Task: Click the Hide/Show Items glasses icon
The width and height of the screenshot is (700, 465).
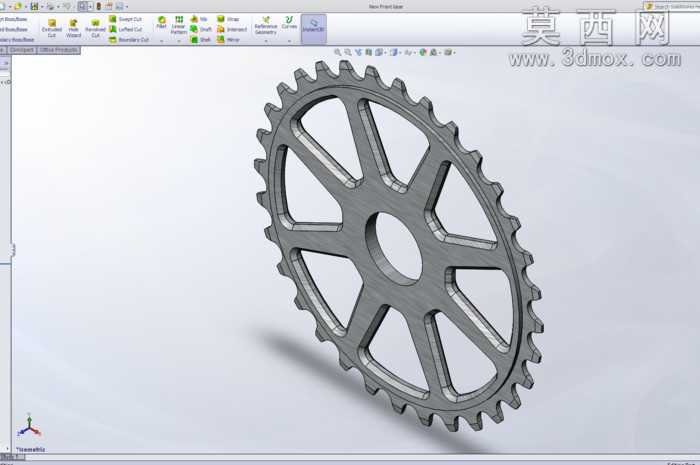Action: click(408, 52)
